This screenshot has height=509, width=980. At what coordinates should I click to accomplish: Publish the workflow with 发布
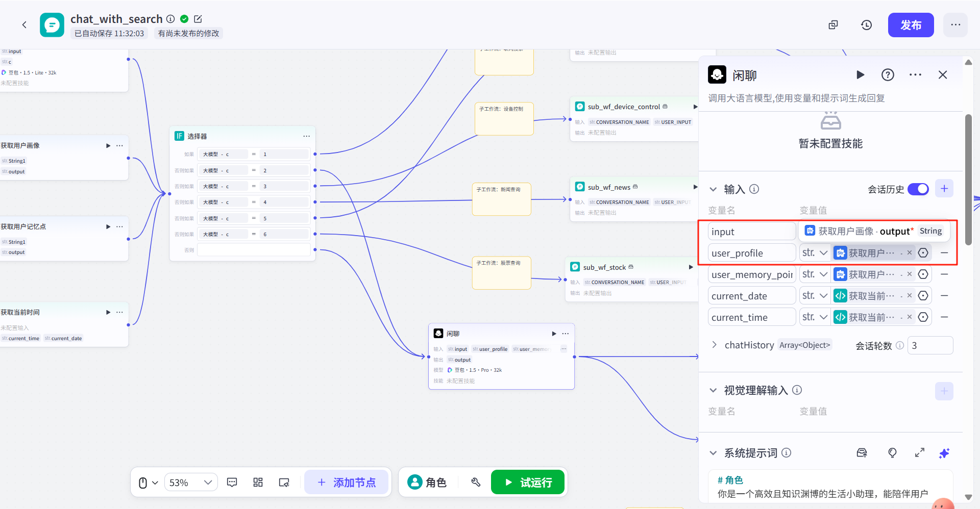[911, 25]
